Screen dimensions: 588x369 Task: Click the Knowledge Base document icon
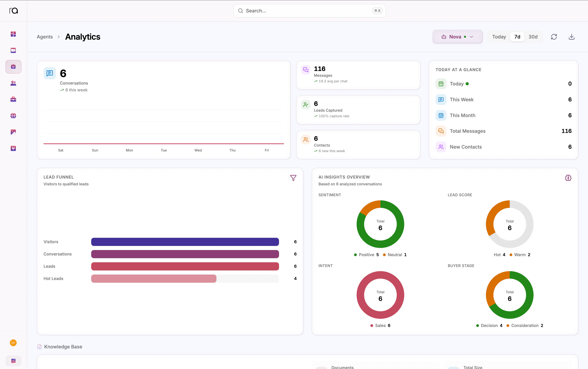coord(39,347)
